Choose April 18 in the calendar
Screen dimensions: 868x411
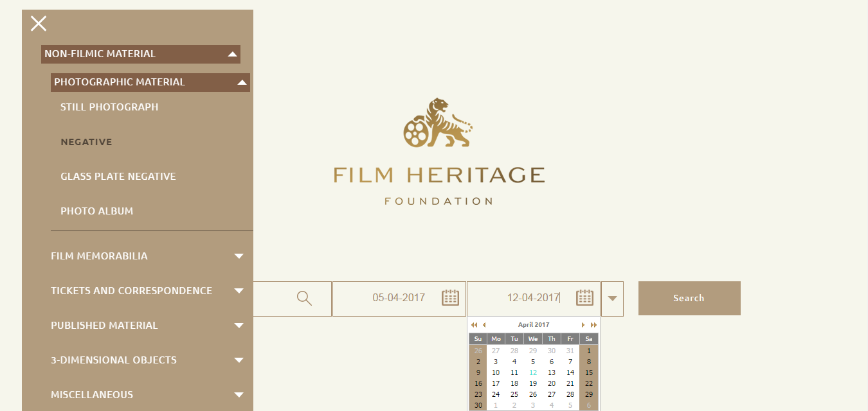tap(514, 383)
